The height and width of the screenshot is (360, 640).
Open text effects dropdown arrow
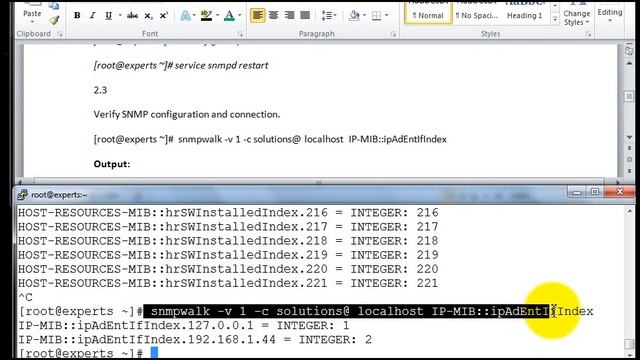coord(194,16)
